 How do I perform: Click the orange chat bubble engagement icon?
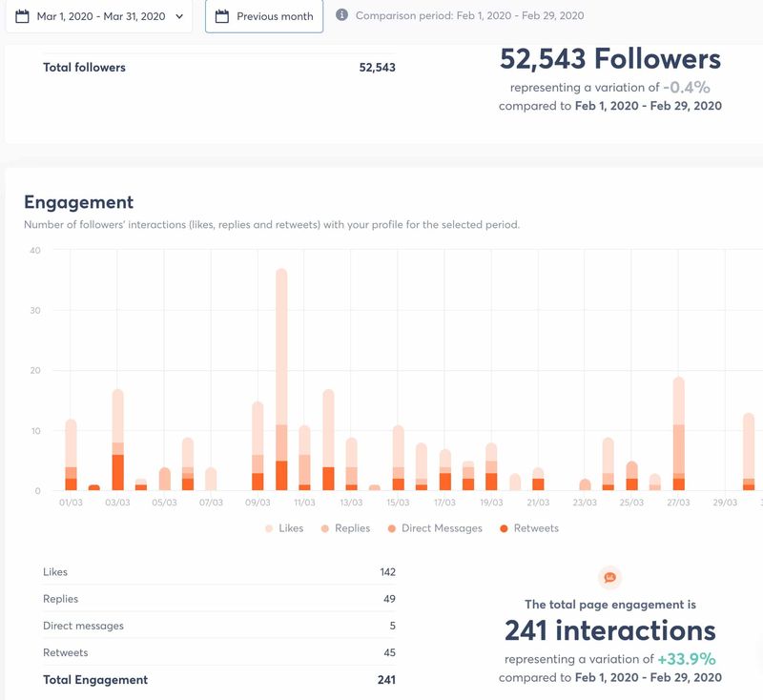pos(609,577)
